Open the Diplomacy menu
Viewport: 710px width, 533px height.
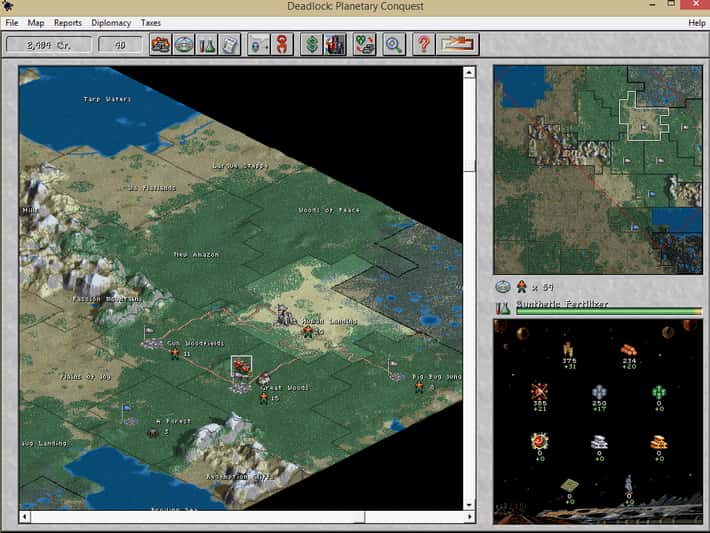(111, 23)
